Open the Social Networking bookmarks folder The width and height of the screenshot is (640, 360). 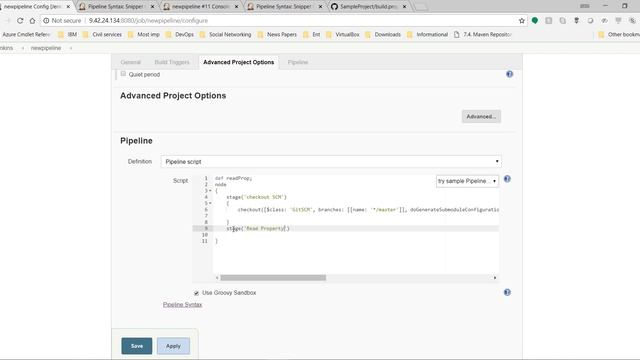point(225,35)
